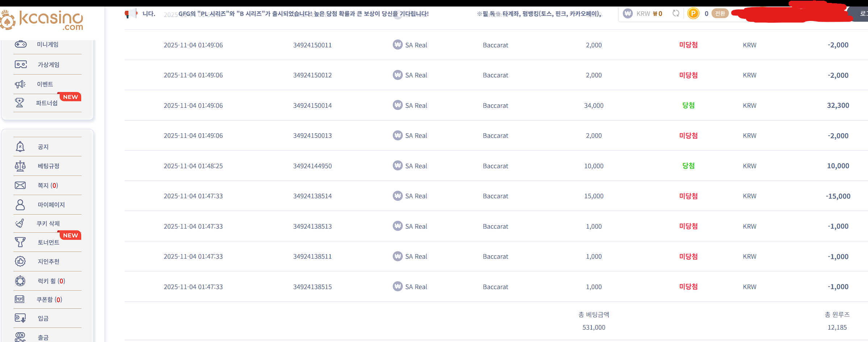The image size is (868, 342).
Task: Open the virtual games VR icon
Action: point(21,64)
